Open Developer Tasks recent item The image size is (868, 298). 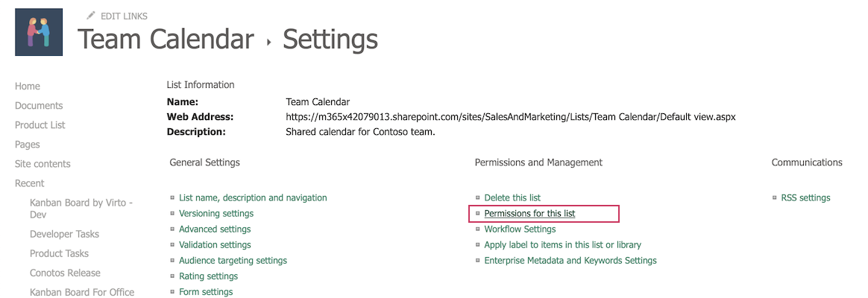point(64,234)
